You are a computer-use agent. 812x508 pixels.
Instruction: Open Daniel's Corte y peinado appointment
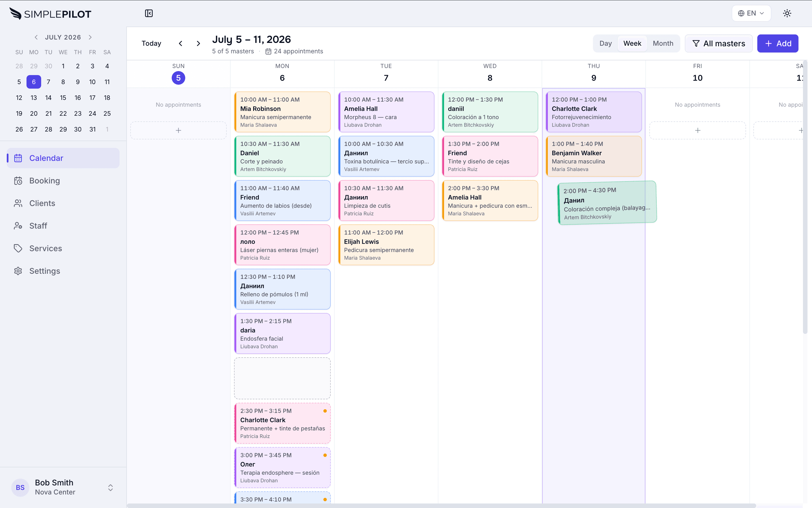pyautogui.click(x=282, y=156)
